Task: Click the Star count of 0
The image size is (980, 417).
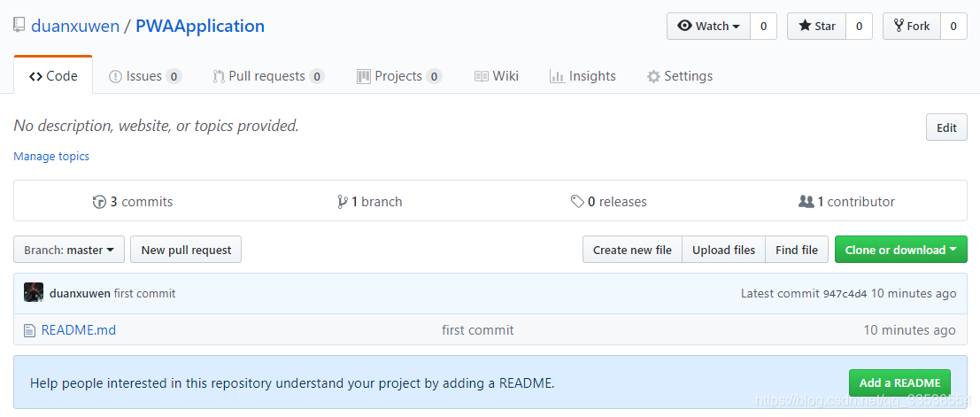Action: [x=859, y=27]
